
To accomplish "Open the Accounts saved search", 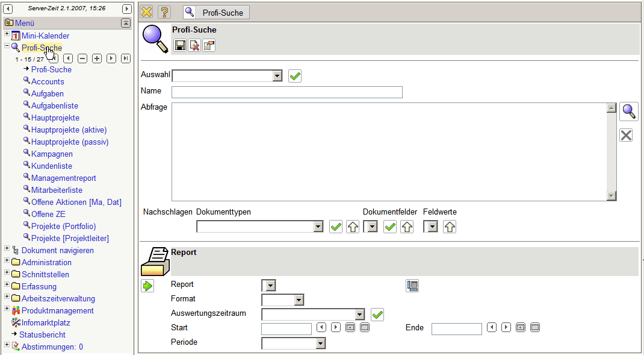I will 48,81.
